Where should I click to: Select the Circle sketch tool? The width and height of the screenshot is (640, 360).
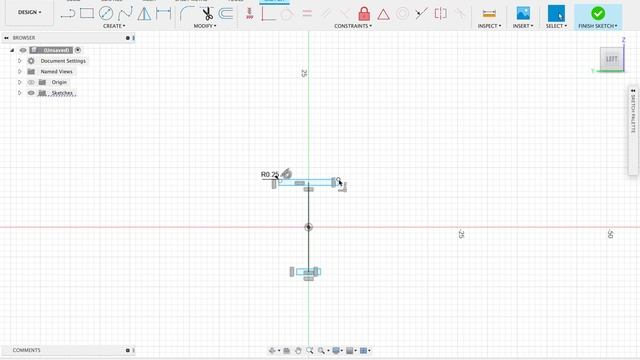106,13
